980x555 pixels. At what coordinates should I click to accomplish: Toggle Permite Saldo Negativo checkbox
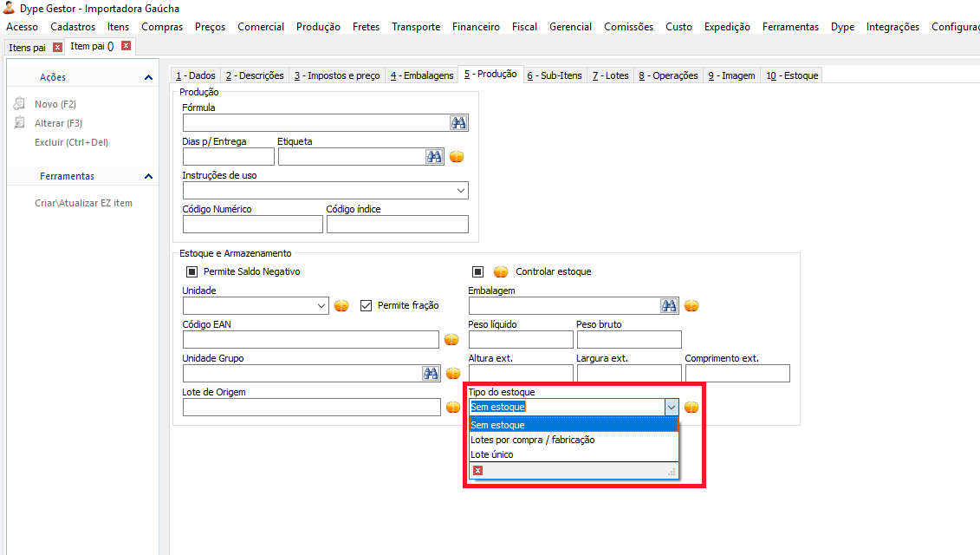click(191, 271)
